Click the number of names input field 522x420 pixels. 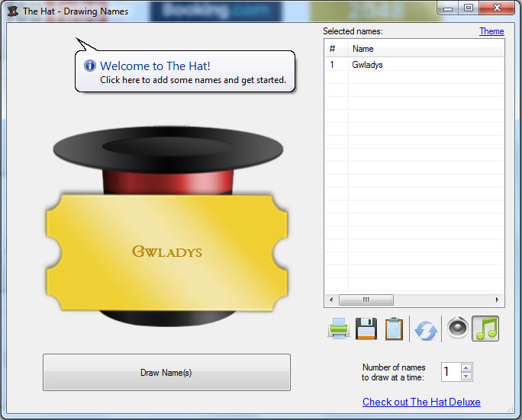pyautogui.click(x=451, y=372)
